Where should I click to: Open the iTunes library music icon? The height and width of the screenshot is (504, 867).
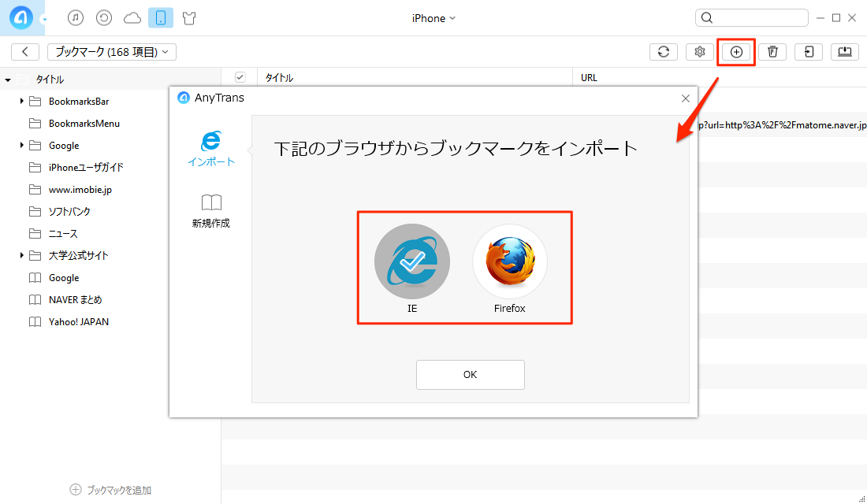pos(76,18)
